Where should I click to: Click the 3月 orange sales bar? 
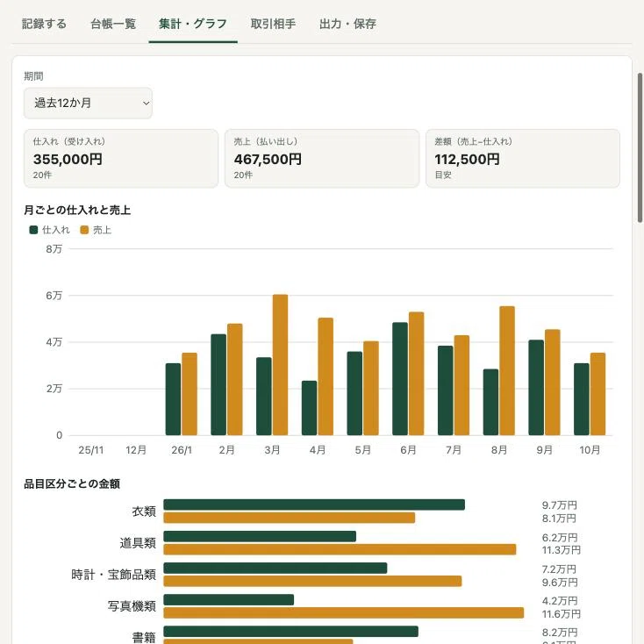[x=280, y=365]
